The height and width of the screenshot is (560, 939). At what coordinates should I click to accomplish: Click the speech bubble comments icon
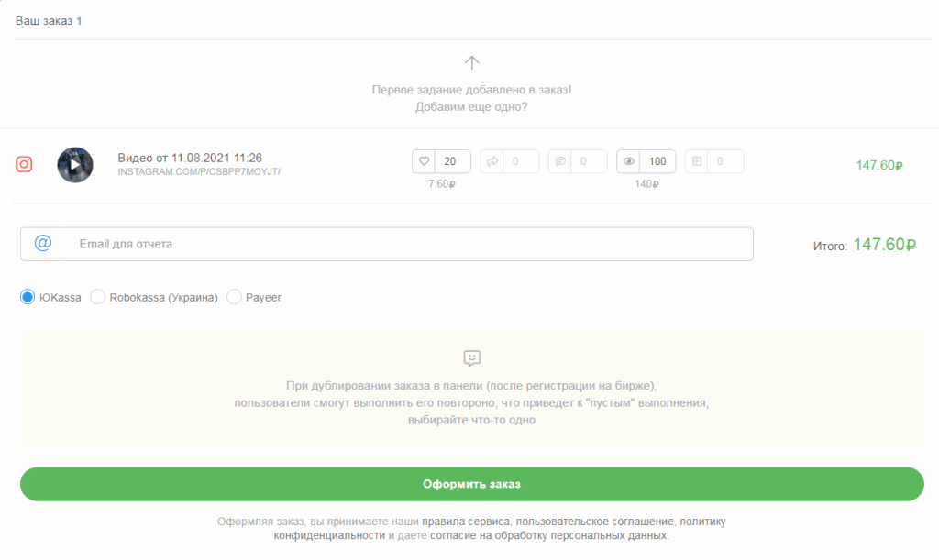(x=560, y=161)
